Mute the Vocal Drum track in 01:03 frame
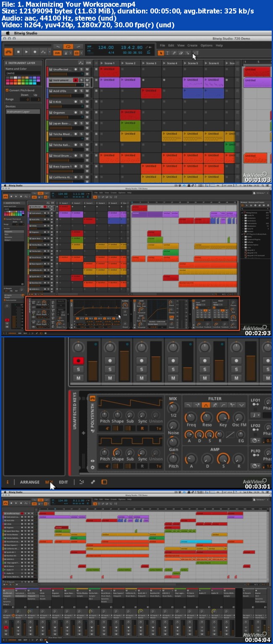Viewport: 273px width, 644px height. [87, 156]
